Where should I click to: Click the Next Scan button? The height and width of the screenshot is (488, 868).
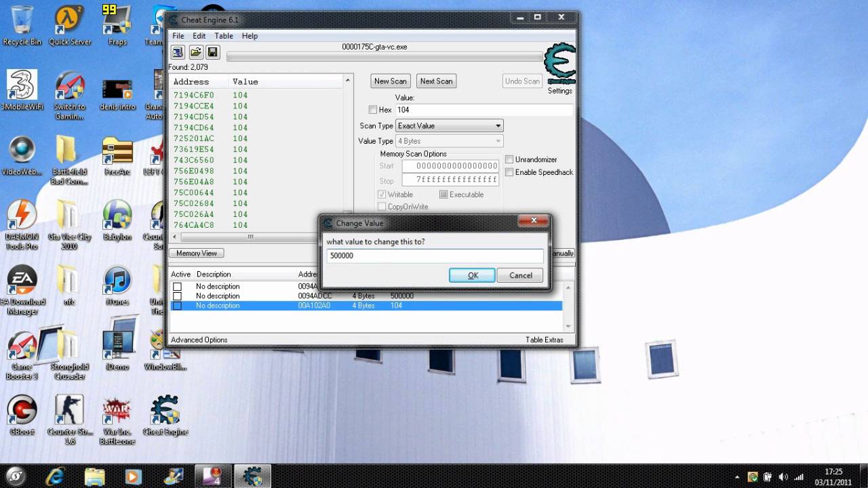pos(436,81)
